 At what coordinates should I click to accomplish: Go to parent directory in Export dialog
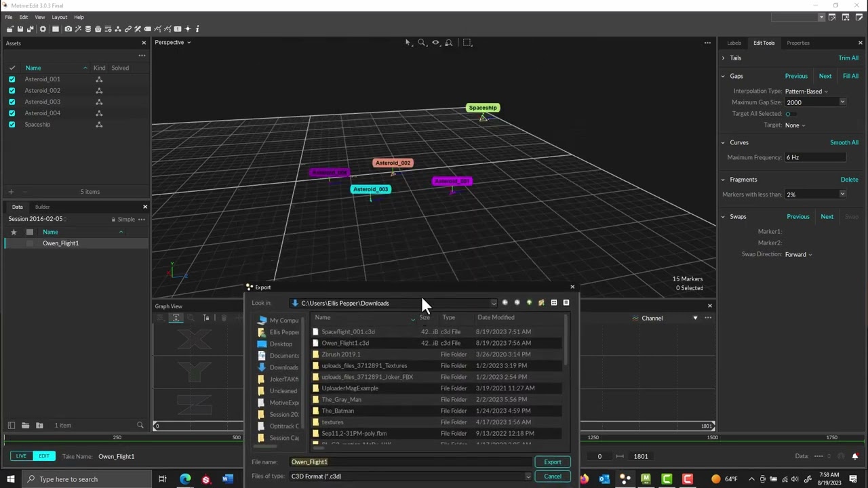529,302
